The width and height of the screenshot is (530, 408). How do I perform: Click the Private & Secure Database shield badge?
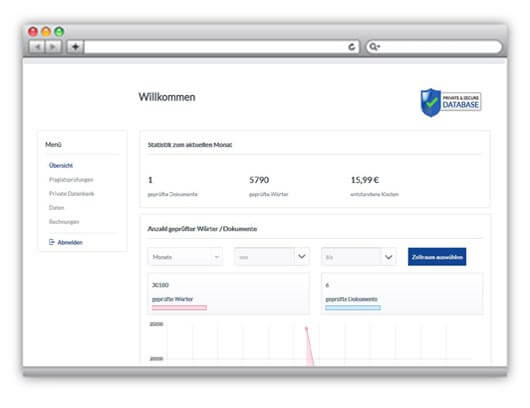[451, 102]
